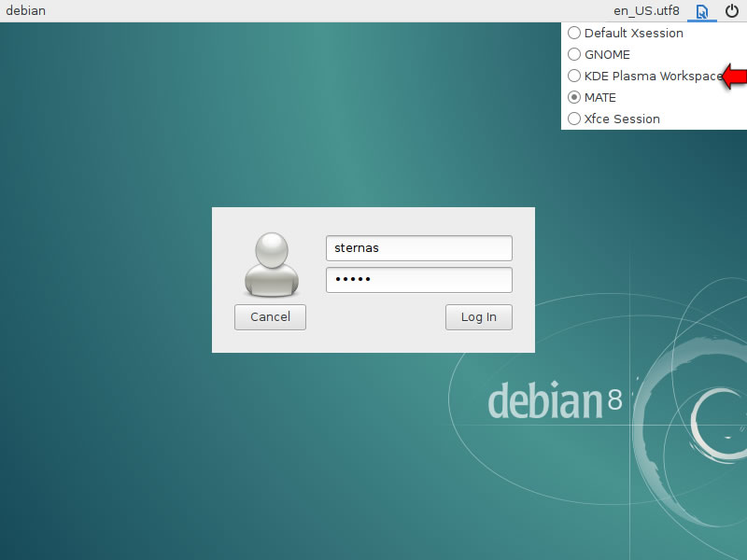This screenshot has width=747, height=560.
Task: Focus the password input field
Action: pyautogui.click(x=419, y=279)
